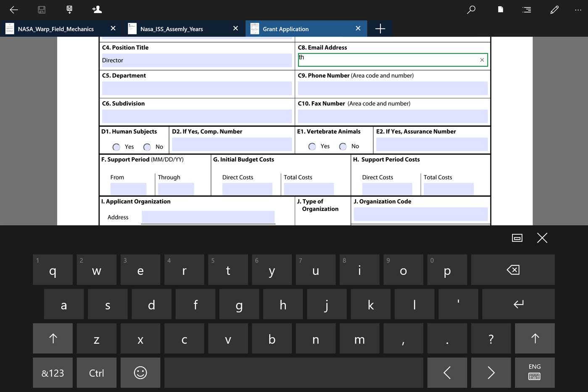Open the more options menu
This screenshot has width=588, height=392.
coord(578,9)
